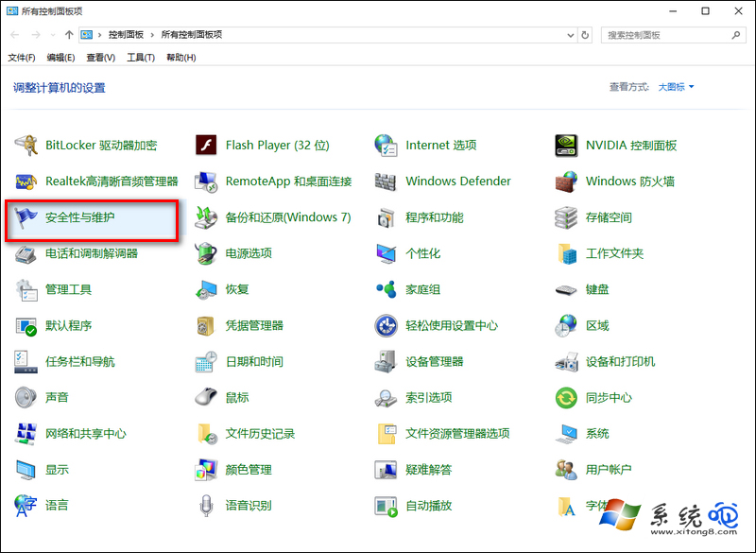
Task: Click the back navigation arrow
Action: point(15,35)
